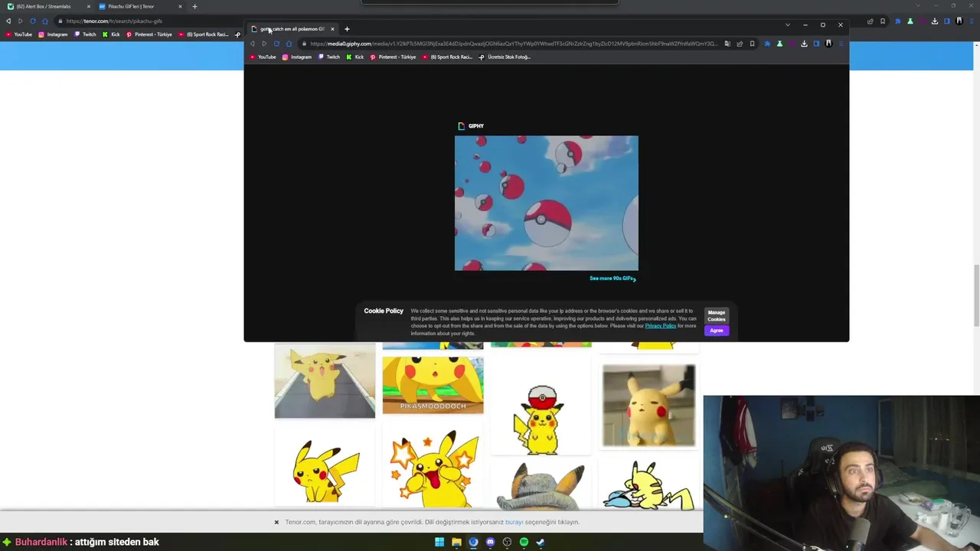Follow the burayı link in the Tenor notice

[x=514, y=522]
